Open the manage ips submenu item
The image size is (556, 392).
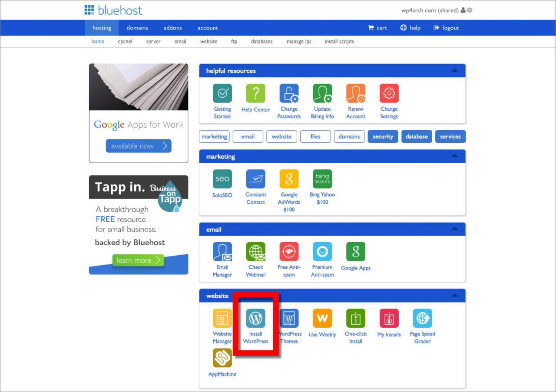click(x=299, y=42)
